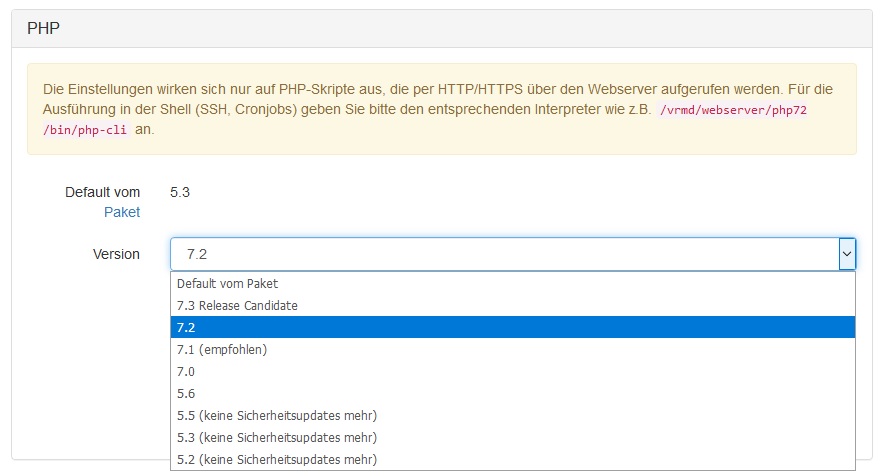Select 5.2 (keine Sicherheitsupdates mehr) entry
The width and height of the screenshot is (883, 476).
(x=277, y=459)
